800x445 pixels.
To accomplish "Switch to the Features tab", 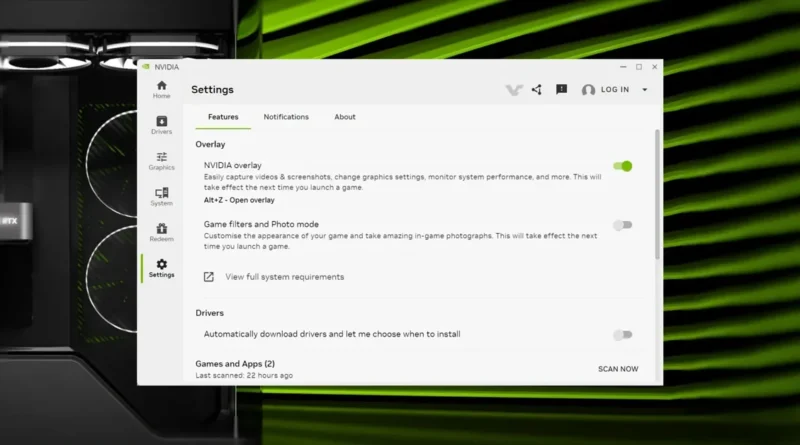I will (223, 117).
